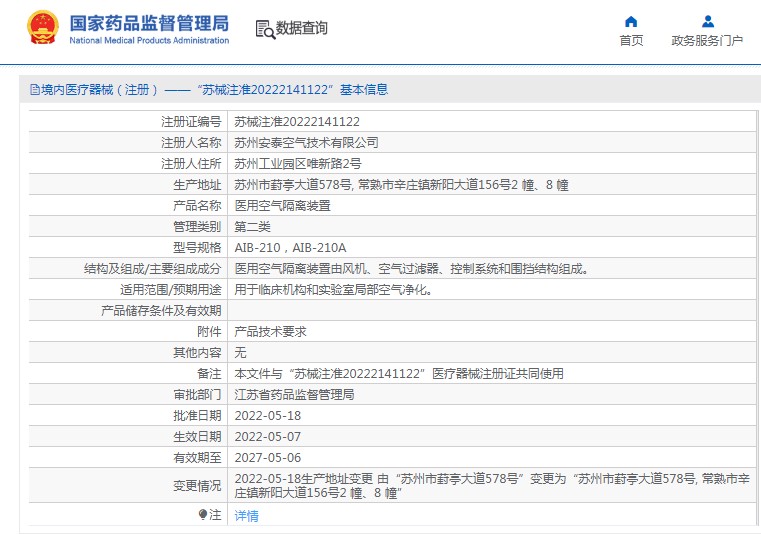Click the 注册人住所 label
The image size is (761, 534).
click(x=191, y=164)
